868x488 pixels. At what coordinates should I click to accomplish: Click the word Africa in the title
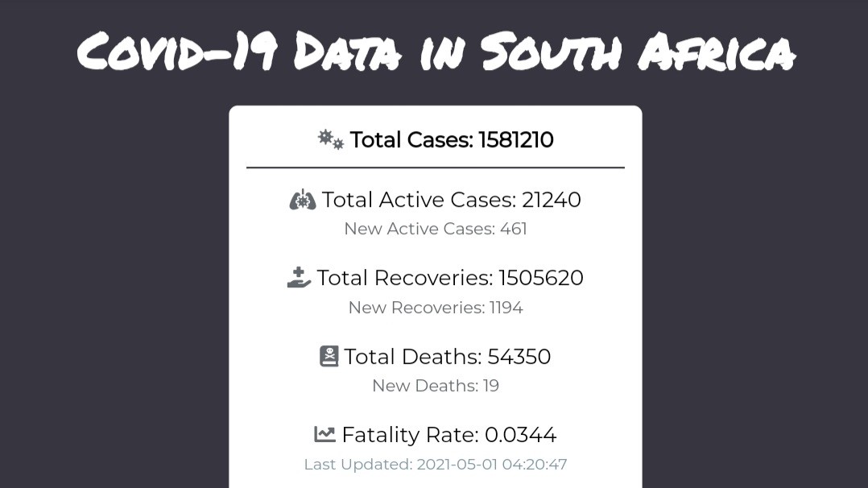point(717,52)
